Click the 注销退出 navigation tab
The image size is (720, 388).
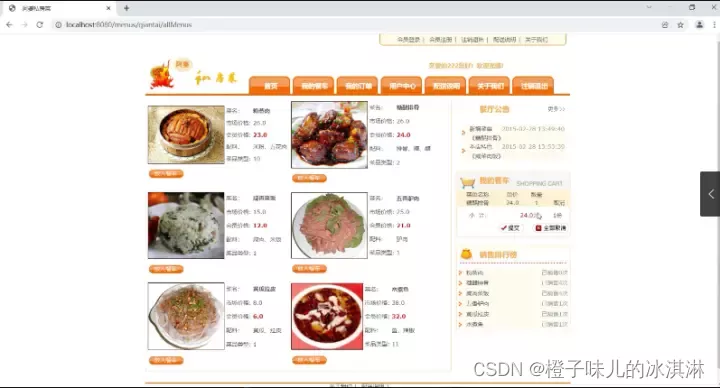[x=534, y=86]
